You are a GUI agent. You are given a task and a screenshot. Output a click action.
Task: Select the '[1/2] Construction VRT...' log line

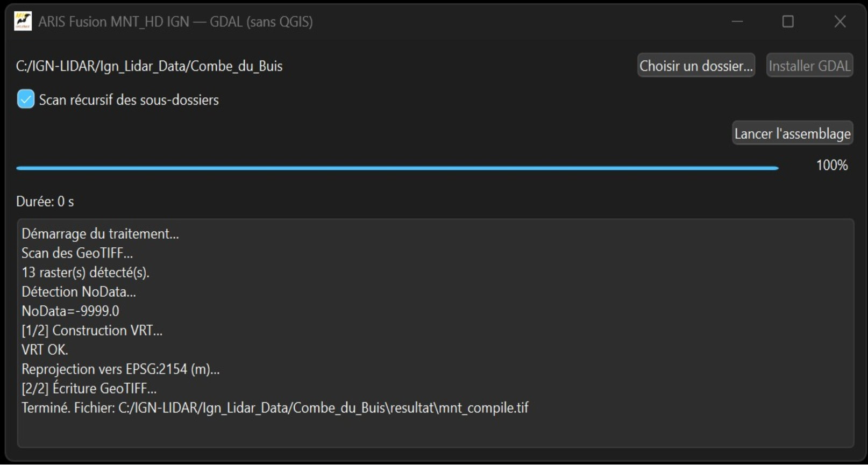tap(92, 331)
